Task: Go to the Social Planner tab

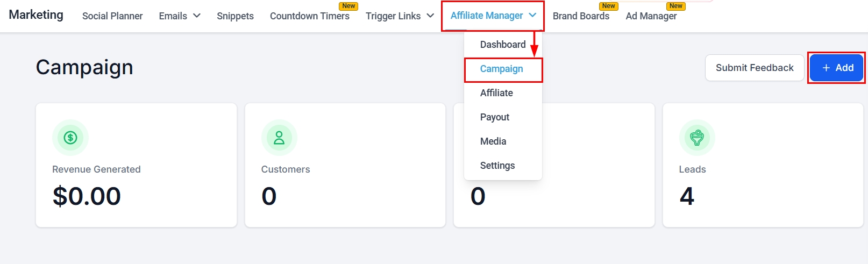Action: (112, 16)
